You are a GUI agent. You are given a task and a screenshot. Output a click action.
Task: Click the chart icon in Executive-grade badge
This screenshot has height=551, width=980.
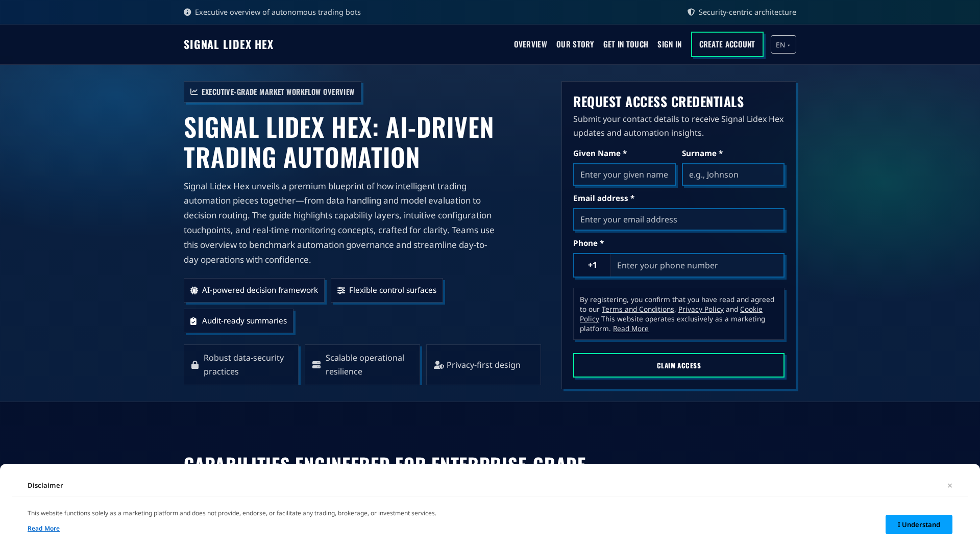click(194, 92)
